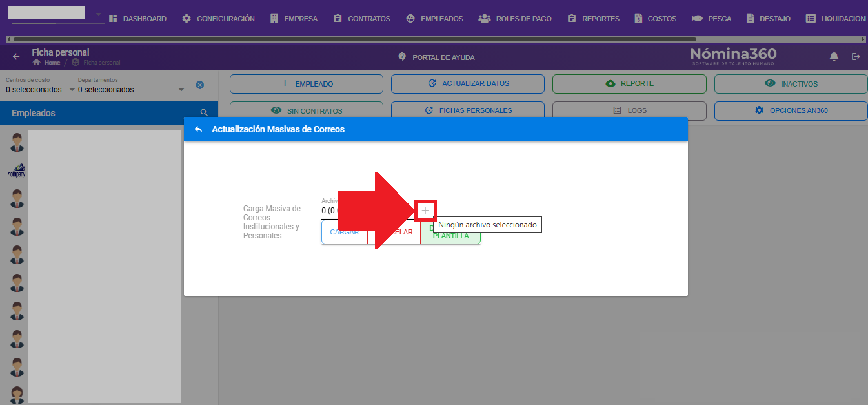Clear filters with the blue X icon
Image resolution: width=868 pixels, height=405 pixels.
pyautogui.click(x=200, y=85)
